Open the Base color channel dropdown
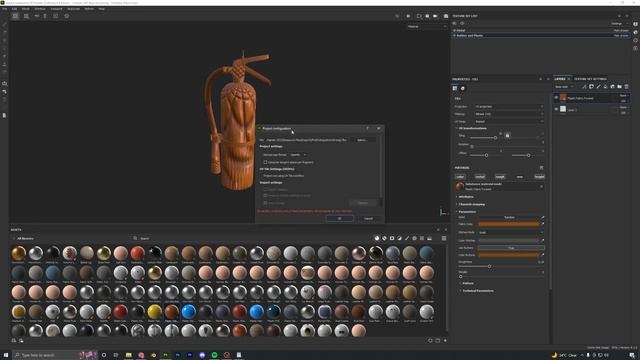 coord(563,87)
